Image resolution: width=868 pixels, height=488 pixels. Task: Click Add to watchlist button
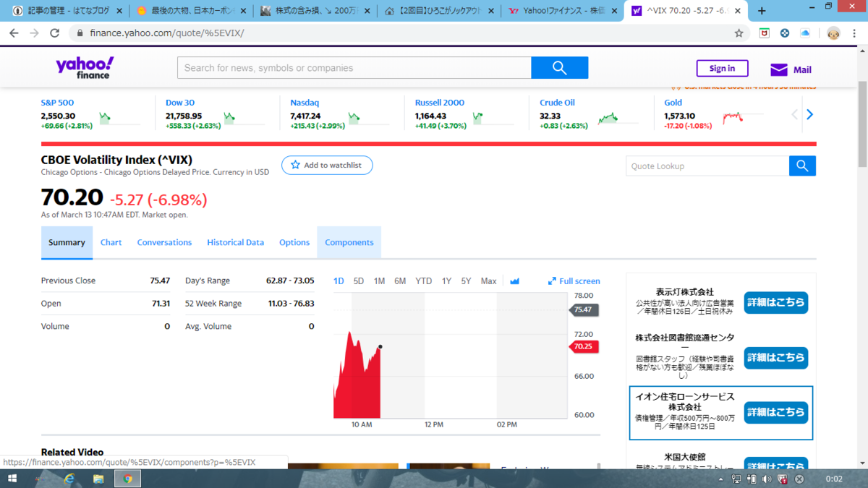tap(327, 165)
